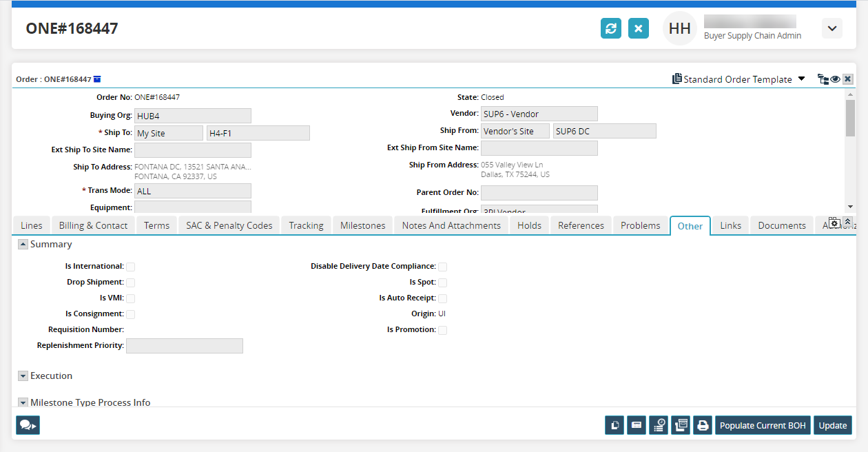This screenshot has height=452, width=868.
Task: Click Ext Ship To Site Name field
Action: click(x=193, y=150)
